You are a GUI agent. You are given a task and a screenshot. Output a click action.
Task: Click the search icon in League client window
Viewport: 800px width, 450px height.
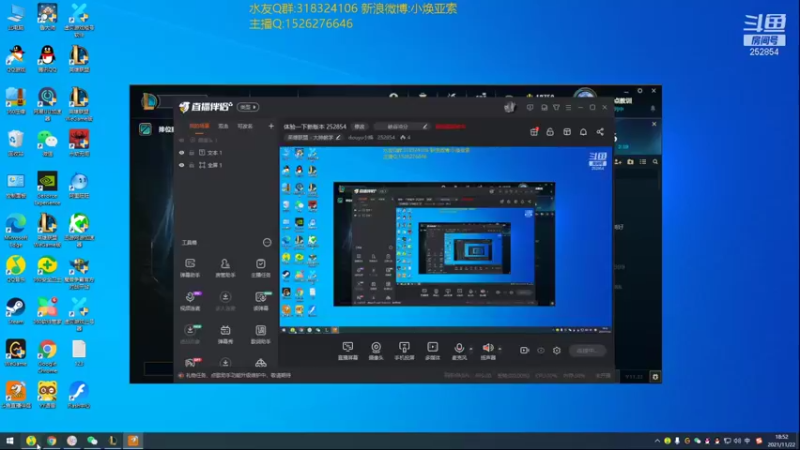coord(655,162)
